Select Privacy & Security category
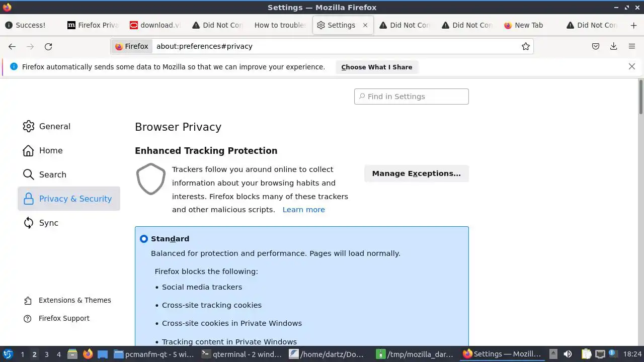This screenshot has width=644, height=362. point(69,199)
